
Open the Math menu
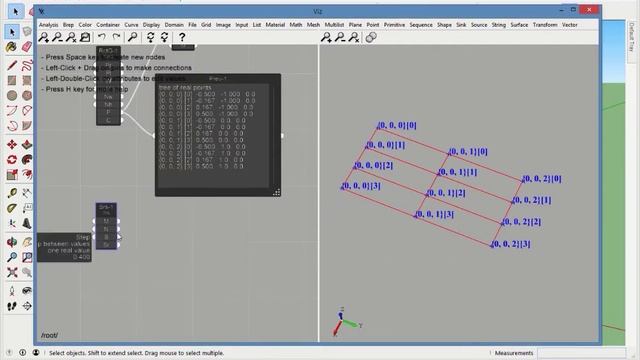[x=296, y=25]
